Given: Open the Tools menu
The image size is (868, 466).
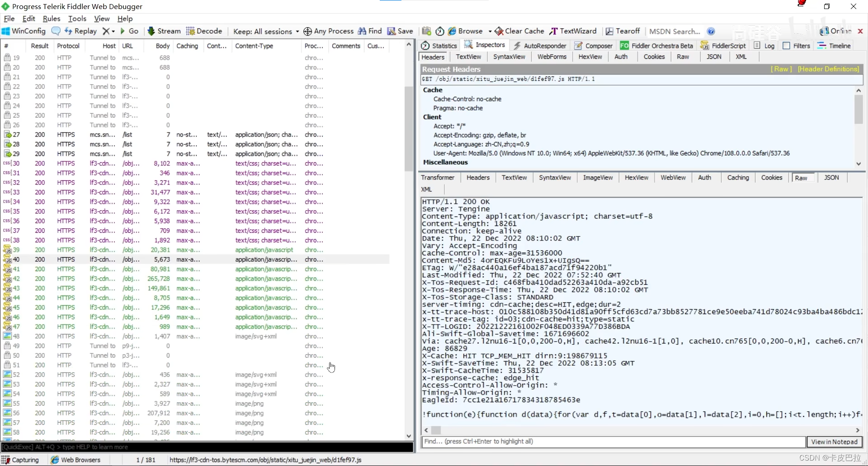Looking at the screenshot, I should pyautogui.click(x=77, y=19).
